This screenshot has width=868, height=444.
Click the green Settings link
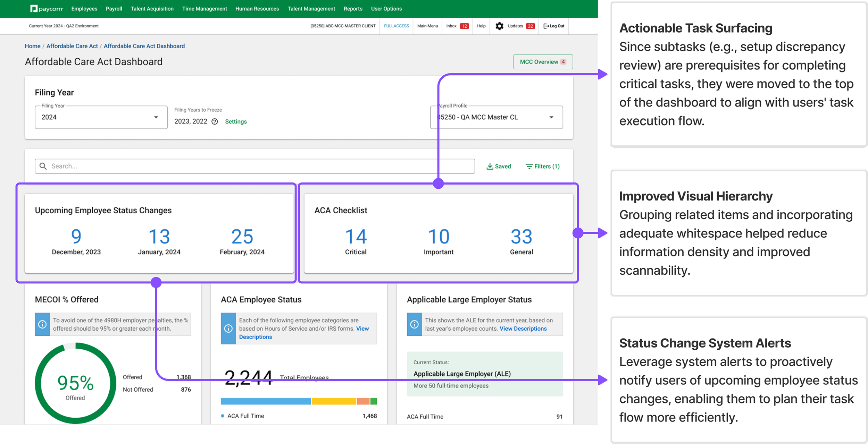click(236, 121)
